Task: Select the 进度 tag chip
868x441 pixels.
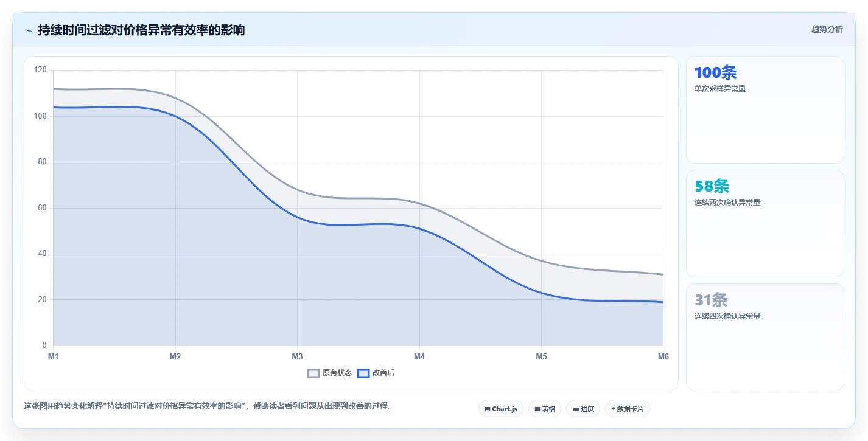Action: (583, 409)
